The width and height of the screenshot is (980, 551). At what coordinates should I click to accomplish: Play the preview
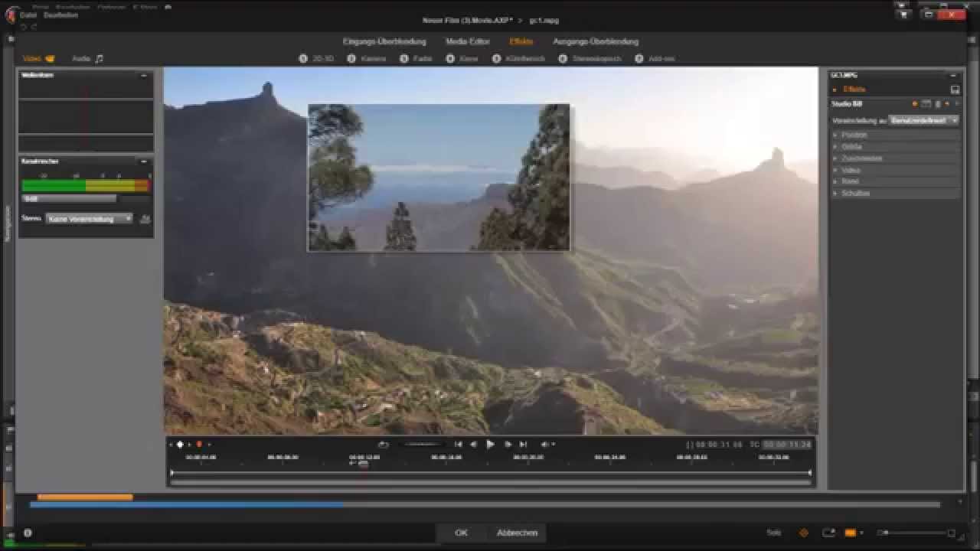pyautogui.click(x=490, y=445)
